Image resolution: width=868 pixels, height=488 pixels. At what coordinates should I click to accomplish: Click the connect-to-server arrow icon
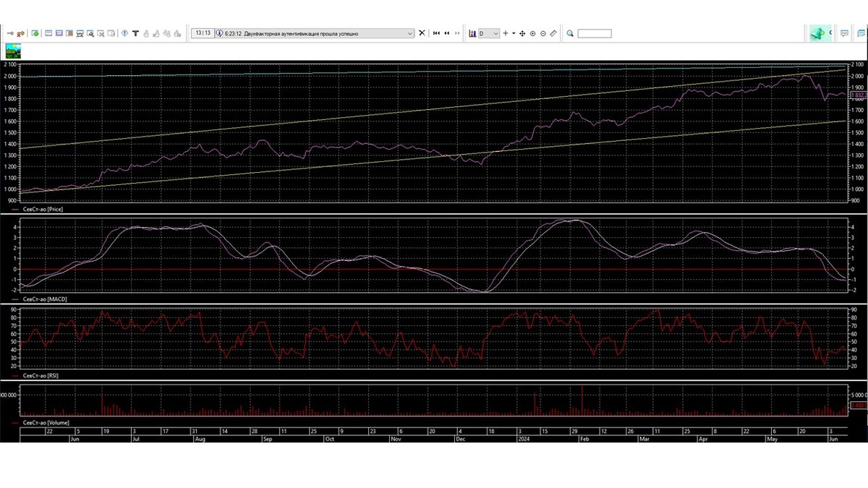(10, 33)
